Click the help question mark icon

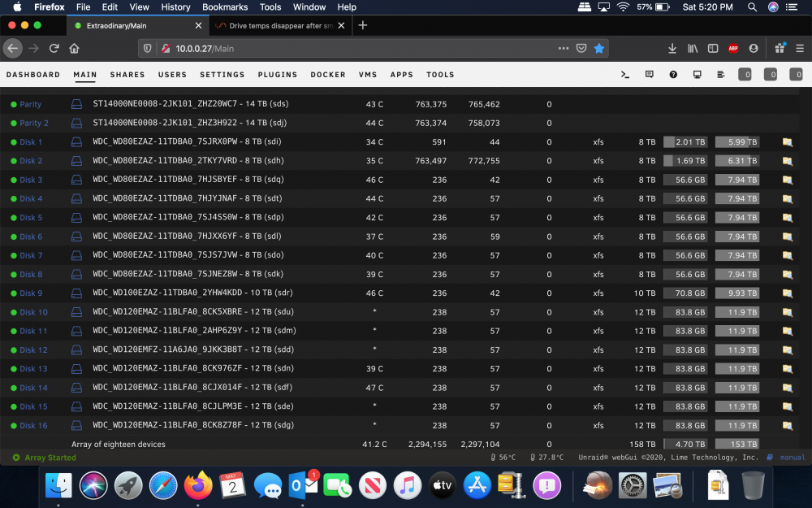point(673,75)
